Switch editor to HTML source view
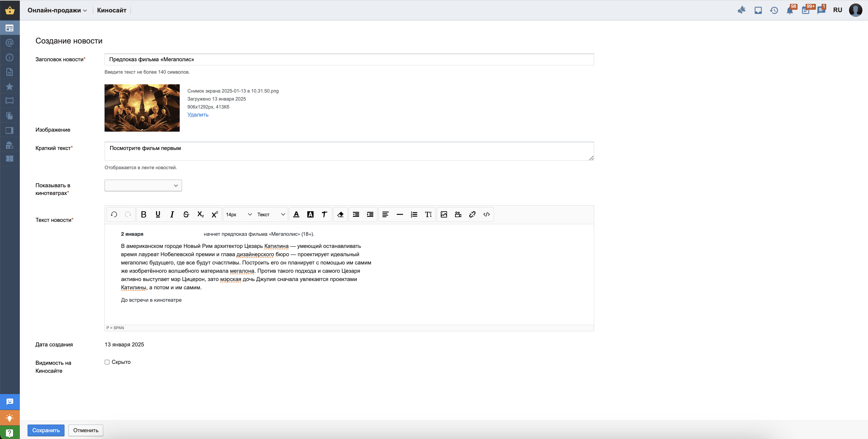 (486, 214)
